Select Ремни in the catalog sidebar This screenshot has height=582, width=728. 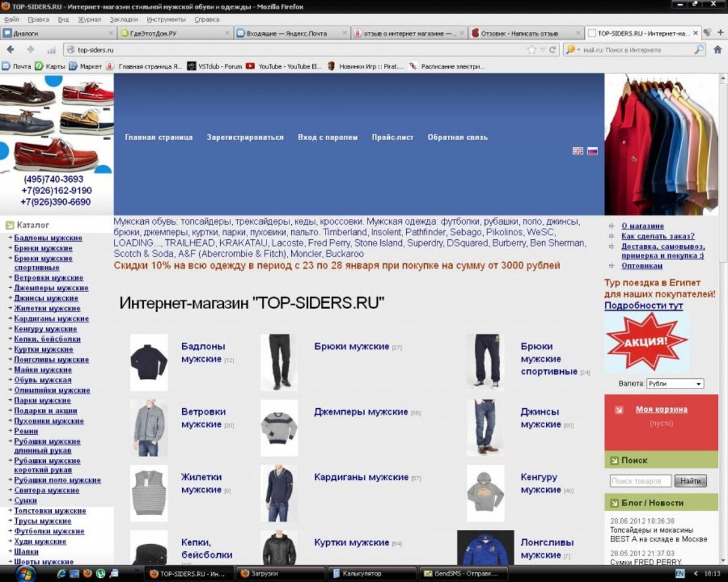pos(26,431)
